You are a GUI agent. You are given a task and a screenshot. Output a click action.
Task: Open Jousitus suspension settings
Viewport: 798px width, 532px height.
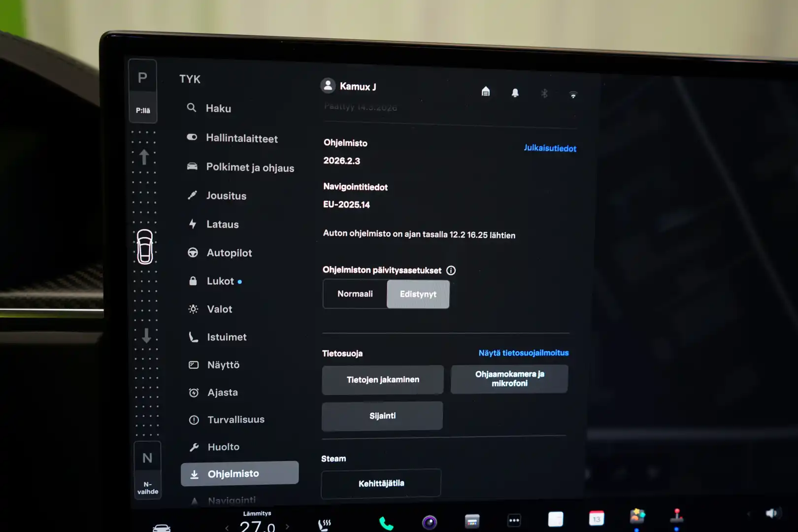tap(216, 196)
